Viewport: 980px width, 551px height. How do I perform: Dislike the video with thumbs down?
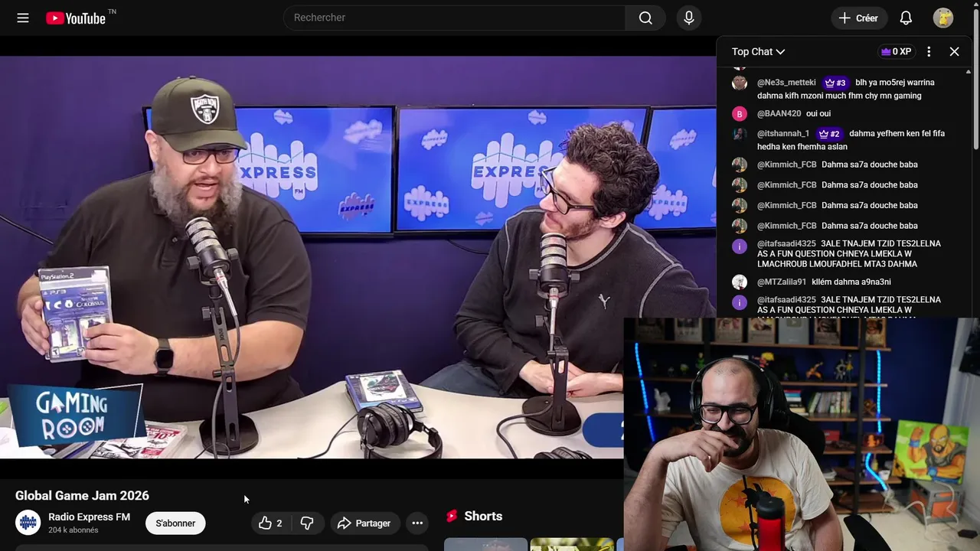[307, 523]
